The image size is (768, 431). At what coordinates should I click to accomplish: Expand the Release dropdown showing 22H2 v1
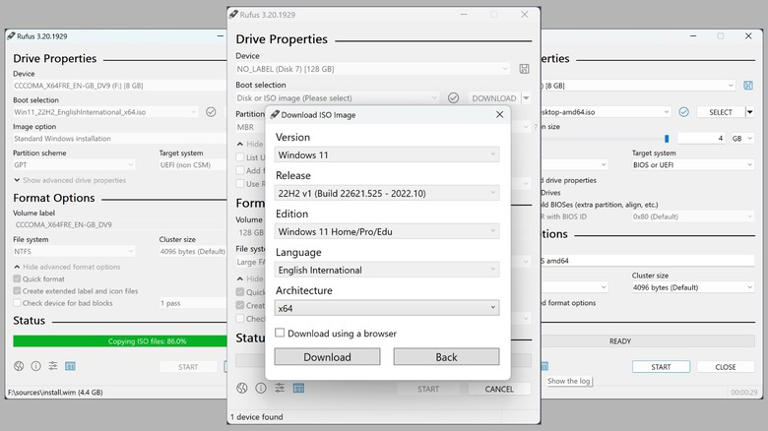387,193
